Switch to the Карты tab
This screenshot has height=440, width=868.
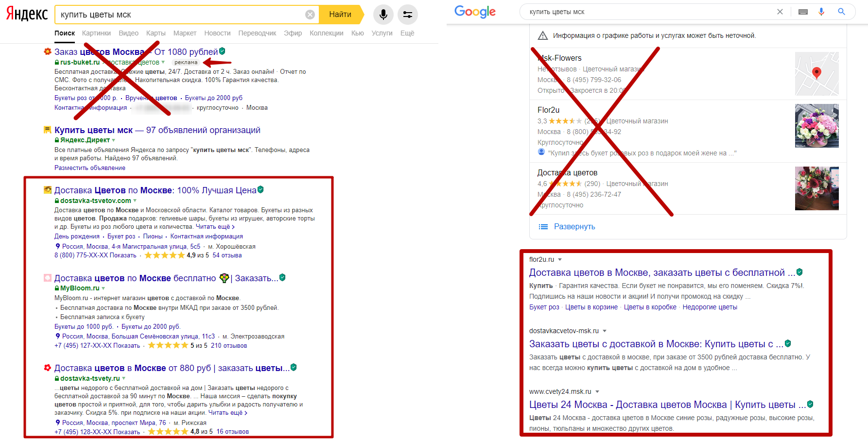pos(156,33)
